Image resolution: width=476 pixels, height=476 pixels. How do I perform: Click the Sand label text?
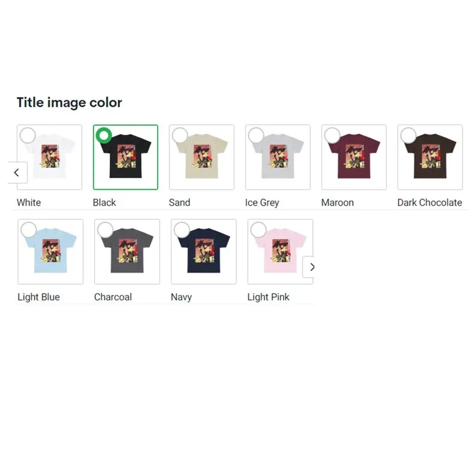179,203
